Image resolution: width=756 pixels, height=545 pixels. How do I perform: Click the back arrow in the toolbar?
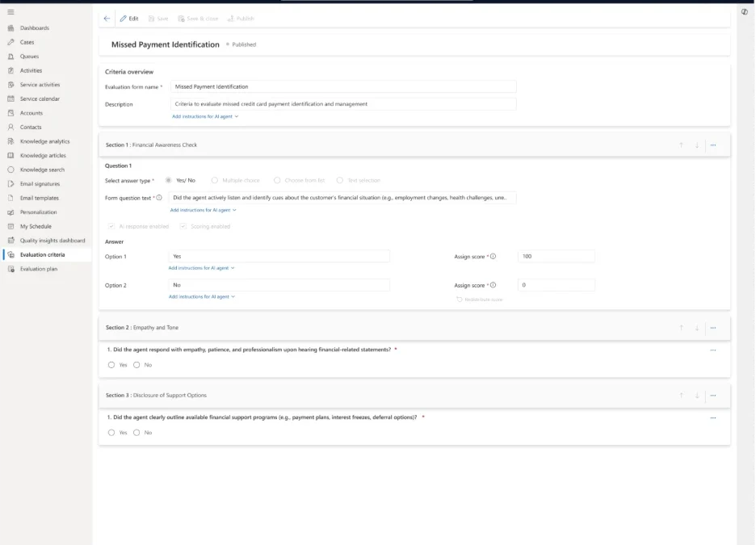click(107, 19)
